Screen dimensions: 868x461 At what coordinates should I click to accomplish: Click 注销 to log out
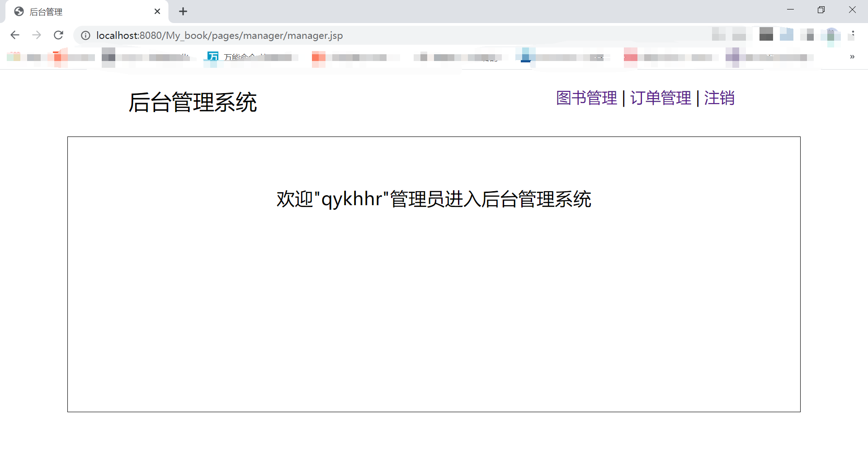[719, 98]
